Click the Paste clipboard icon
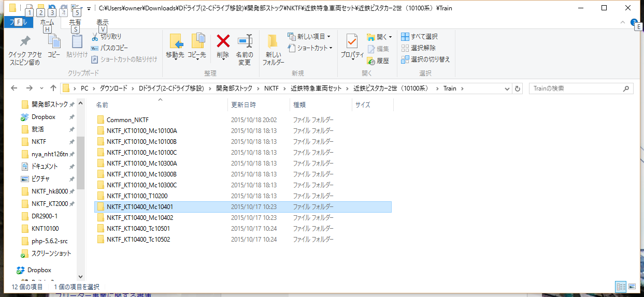644x297 pixels. 77,42
